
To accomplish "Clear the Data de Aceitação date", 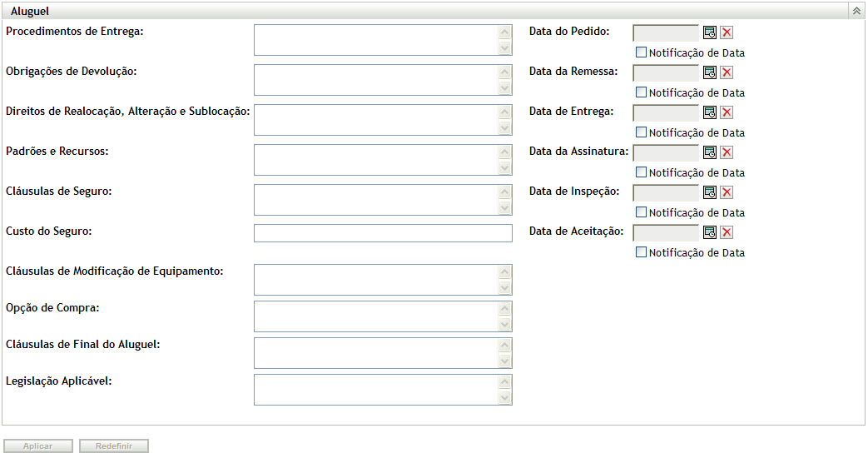I will (727, 232).
